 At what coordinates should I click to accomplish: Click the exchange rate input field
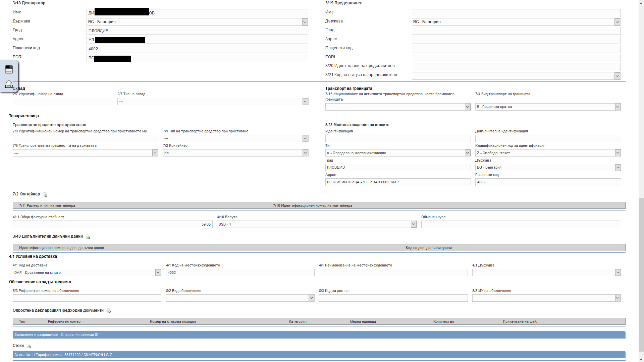(521, 224)
